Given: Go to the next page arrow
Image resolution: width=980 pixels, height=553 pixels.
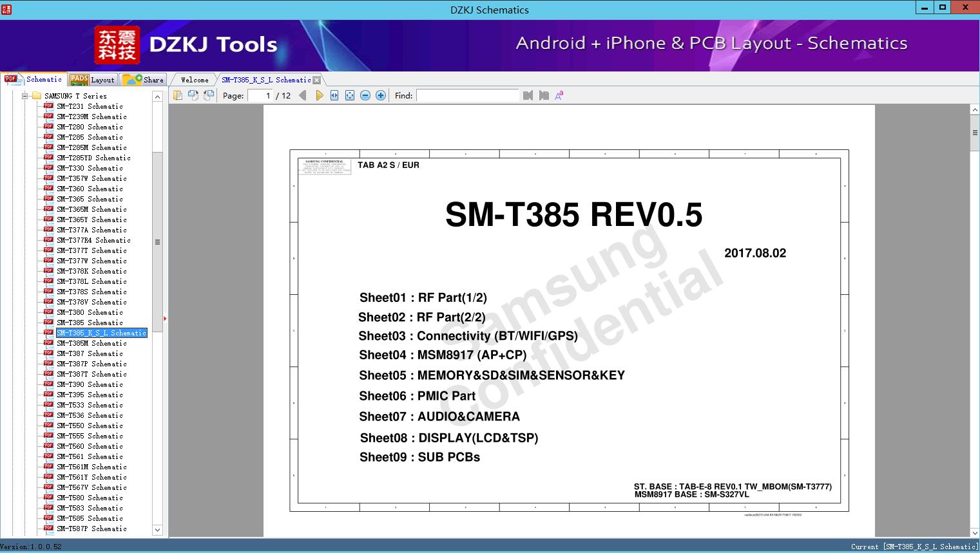Looking at the screenshot, I should pyautogui.click(x=319, y=95).
